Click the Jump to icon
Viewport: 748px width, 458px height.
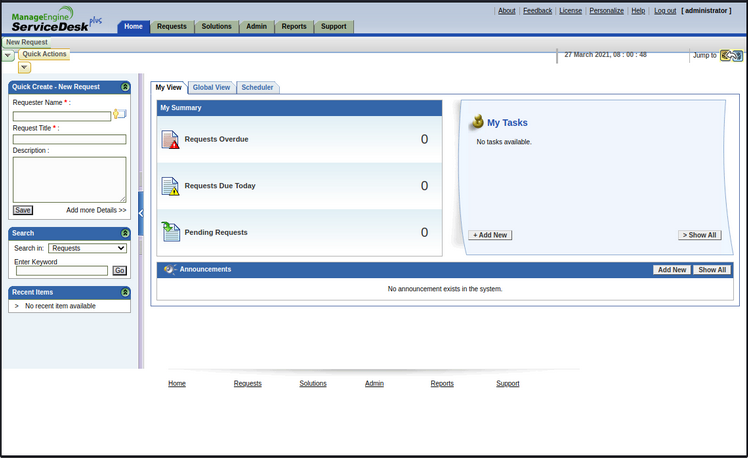pyautogui.click(x=731, y=55)
